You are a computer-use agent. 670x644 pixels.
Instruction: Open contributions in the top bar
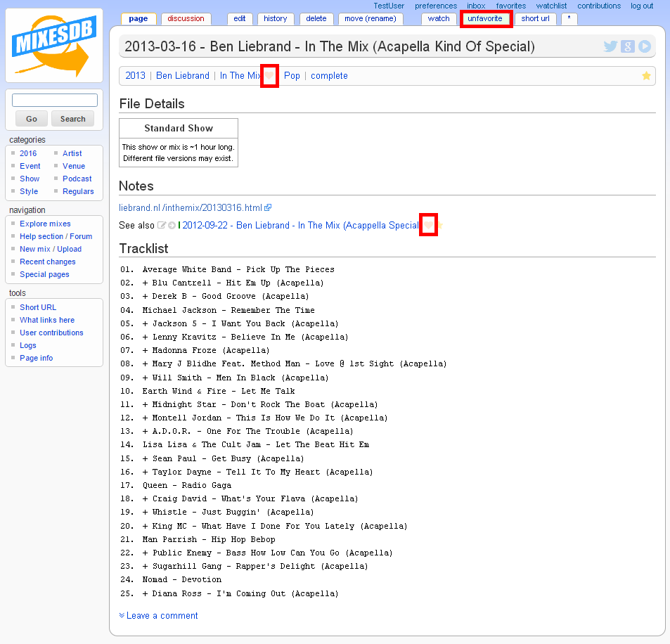pyautogui.click(x=599, y=6)
